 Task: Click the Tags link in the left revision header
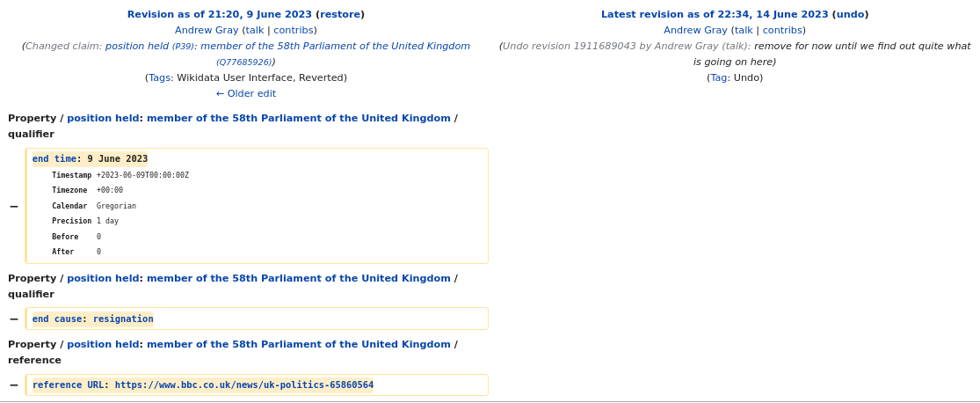[159, 77]
